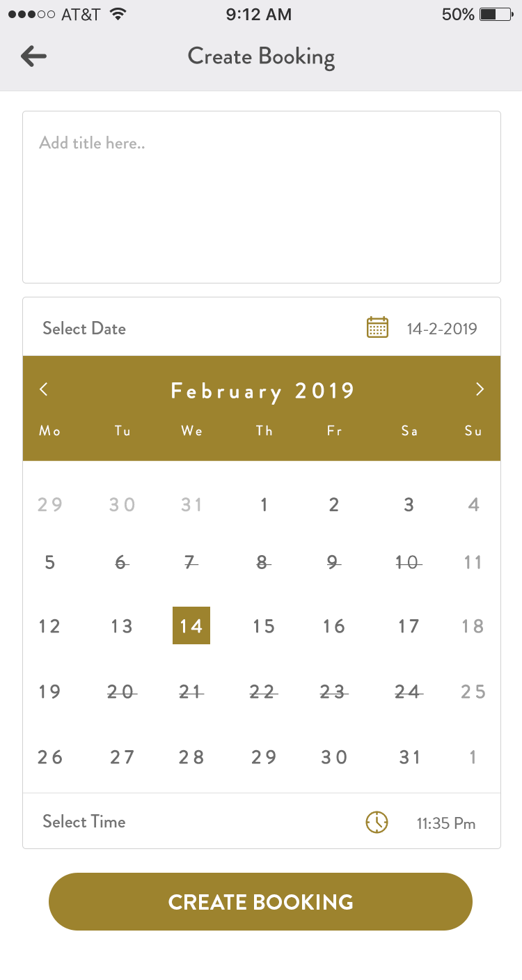This screenshot has width=522, height=980.
Task: Open the Select Date row
Action: 84,328
